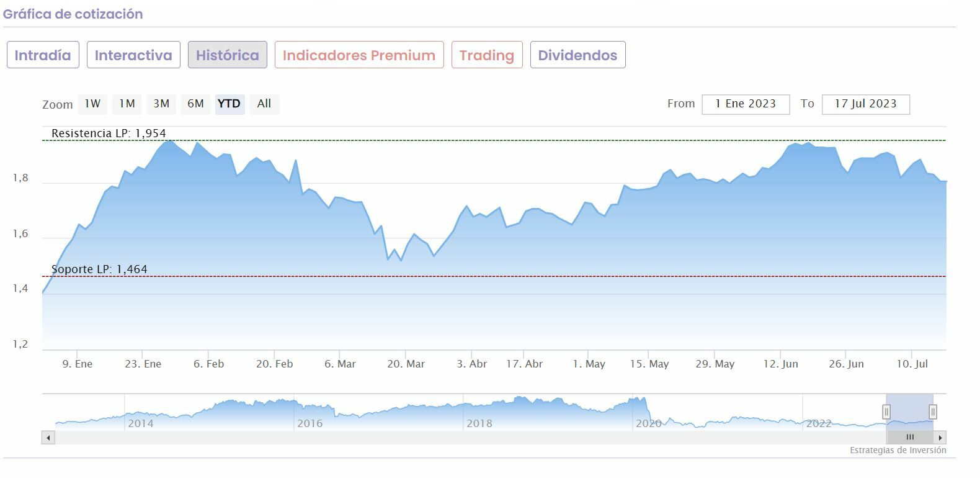Open the Dividendos tab
Screen dimensions: 980x478
(x=577, y=55)
